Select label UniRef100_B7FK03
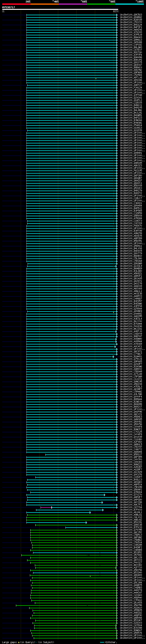 (x=131, y=510)
